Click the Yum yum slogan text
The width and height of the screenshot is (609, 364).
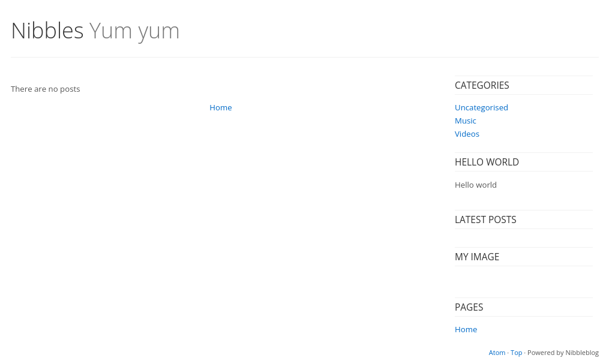(x=134, y=31)
